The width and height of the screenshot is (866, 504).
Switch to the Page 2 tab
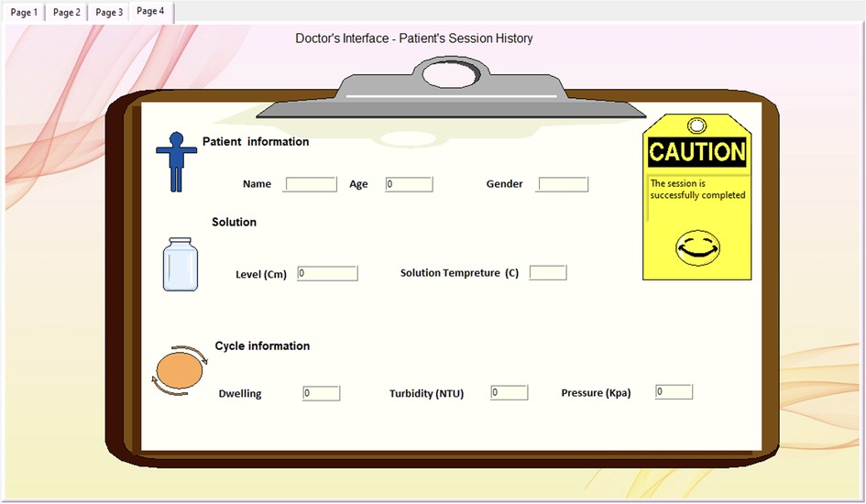(x=66, y=12)
